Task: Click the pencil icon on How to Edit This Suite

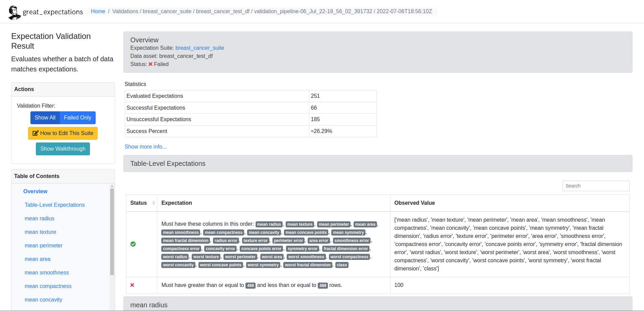Action: click(35, 133)
